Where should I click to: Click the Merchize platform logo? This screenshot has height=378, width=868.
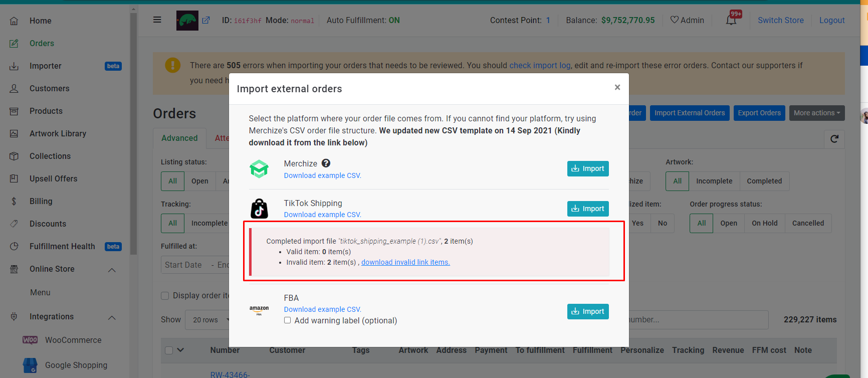(x=259, y=169)
